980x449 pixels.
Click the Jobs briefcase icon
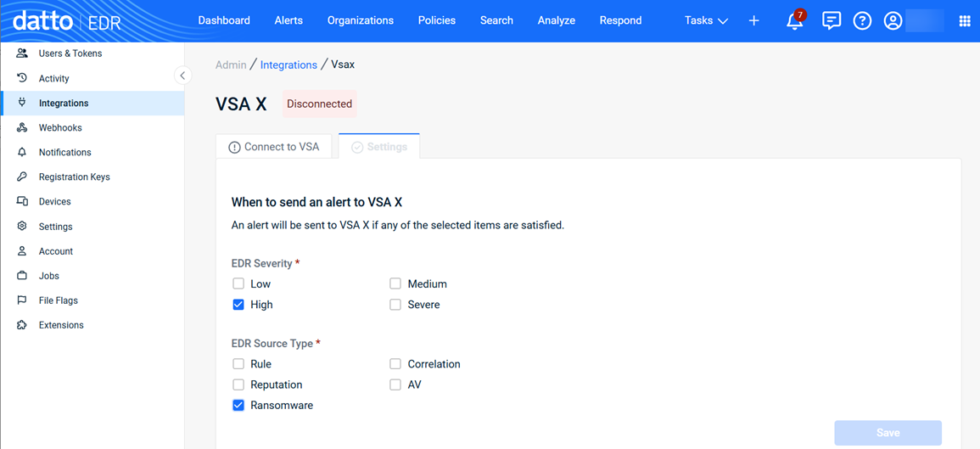(x=22, y=276)
